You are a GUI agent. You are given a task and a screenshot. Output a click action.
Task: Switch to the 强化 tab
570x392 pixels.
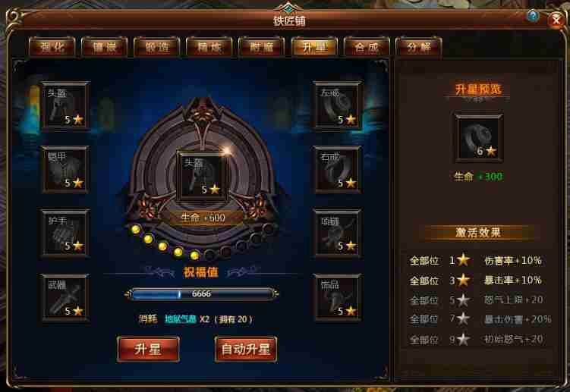tap(52, 47)
